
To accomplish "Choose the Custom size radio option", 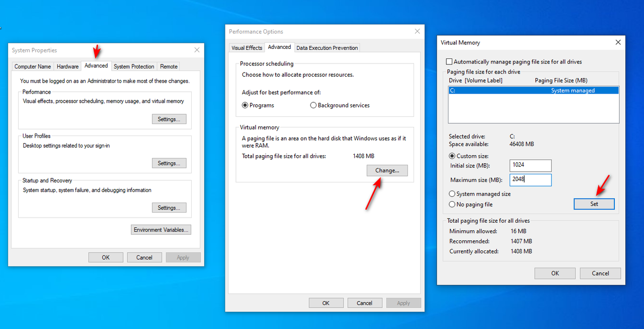I will [x=469, y=156].
